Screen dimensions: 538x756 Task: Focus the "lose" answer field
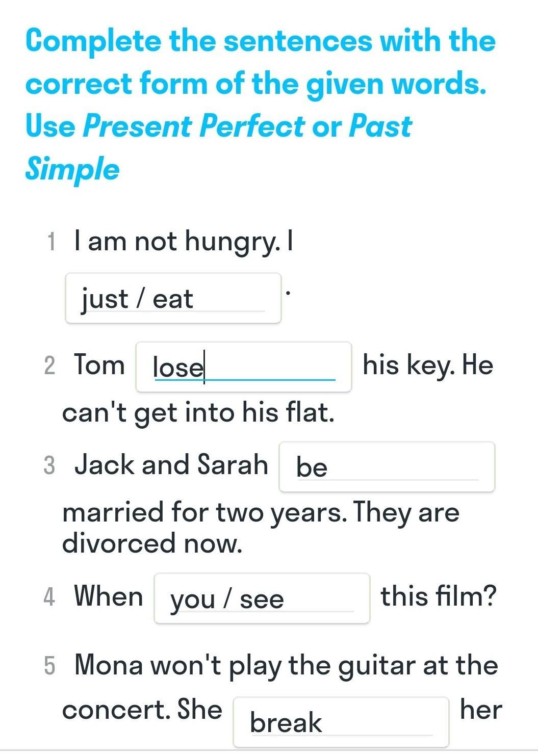(244, 367)
